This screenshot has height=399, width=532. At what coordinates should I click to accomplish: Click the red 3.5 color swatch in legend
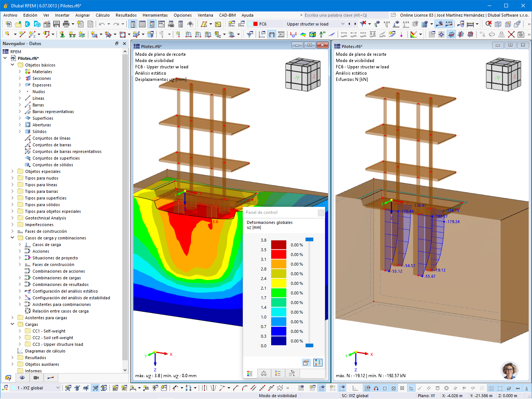[279, 254]
